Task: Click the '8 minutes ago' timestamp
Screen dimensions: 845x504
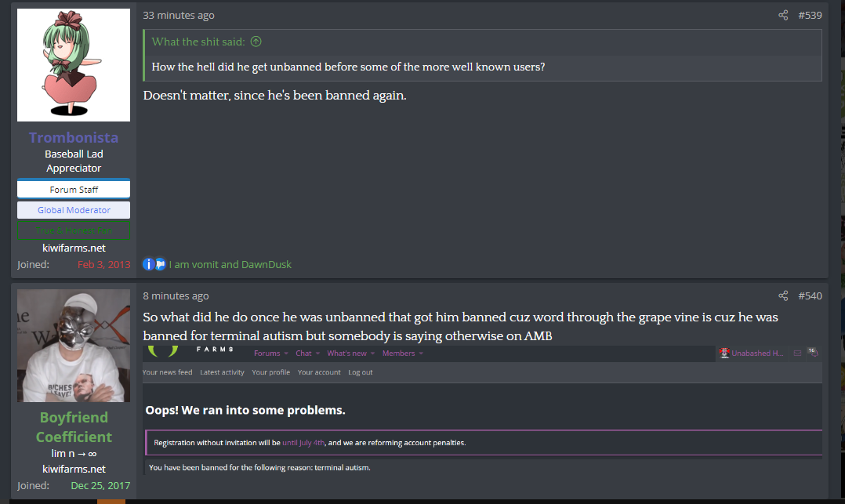Action: (x=176, y=296)
